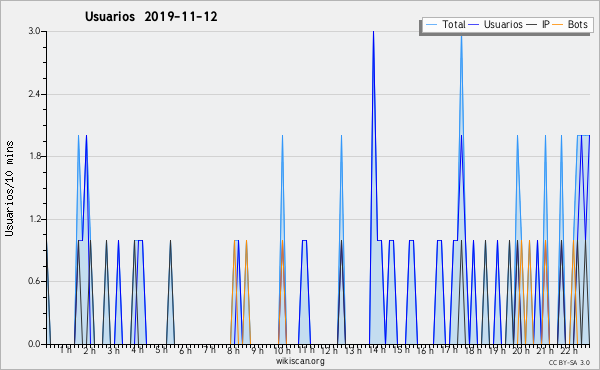Click the '1.8' y-axis value

[34, 156]
